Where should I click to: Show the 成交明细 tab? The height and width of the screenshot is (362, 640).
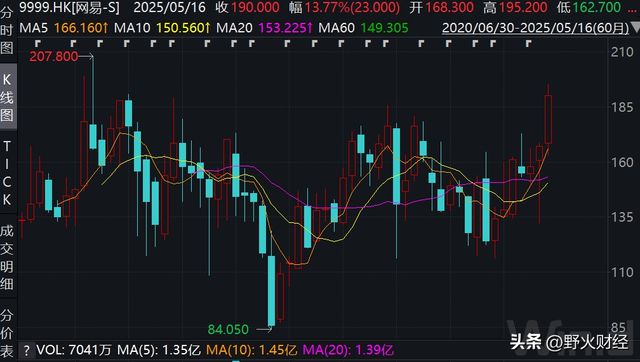pos(7,257)
